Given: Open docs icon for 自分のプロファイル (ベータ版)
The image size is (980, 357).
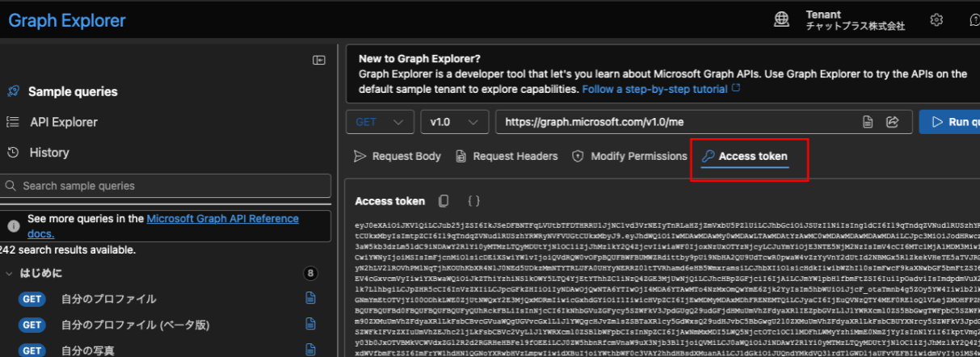Looking at the screenshot, I should 310,325.
